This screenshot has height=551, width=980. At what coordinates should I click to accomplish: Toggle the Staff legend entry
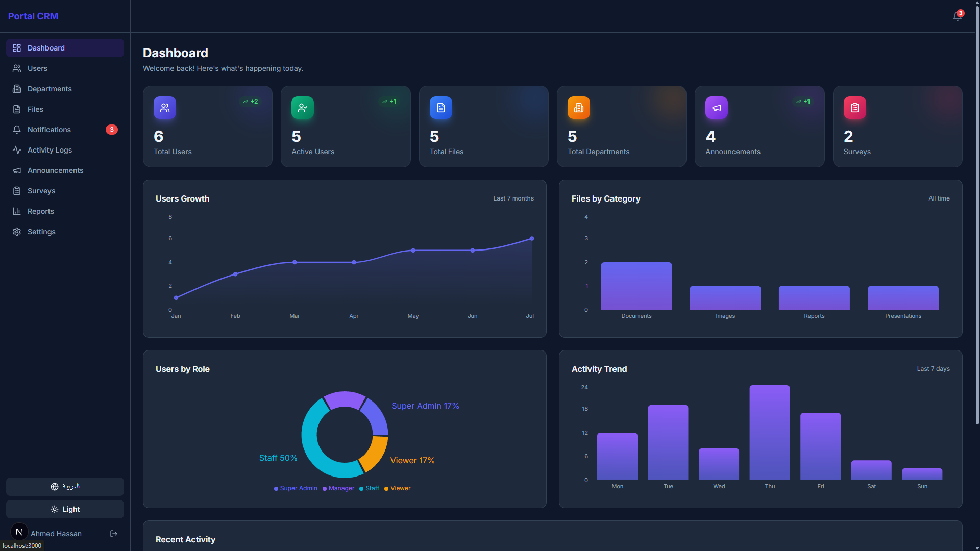pyautogui.click(x=370, y=488)
